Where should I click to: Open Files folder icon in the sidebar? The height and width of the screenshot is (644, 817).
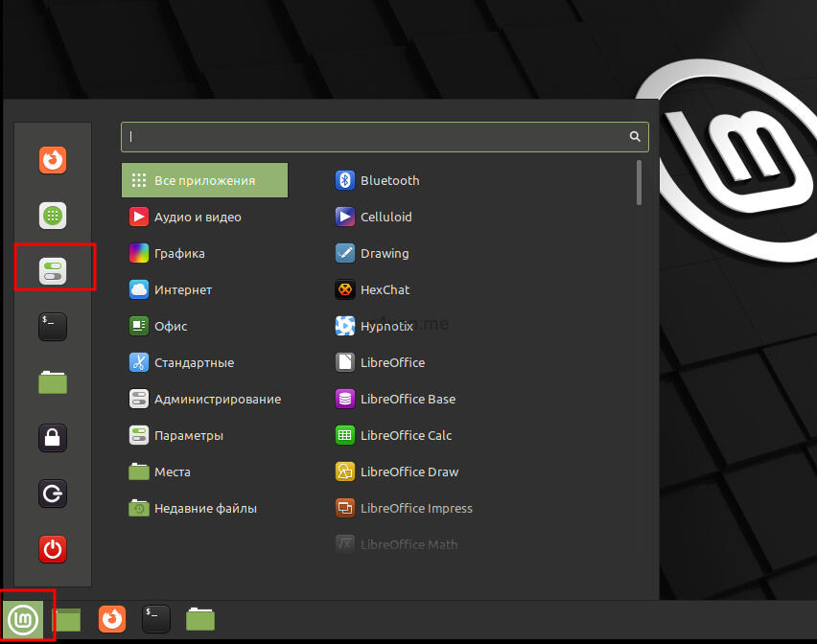coord(53,382)
